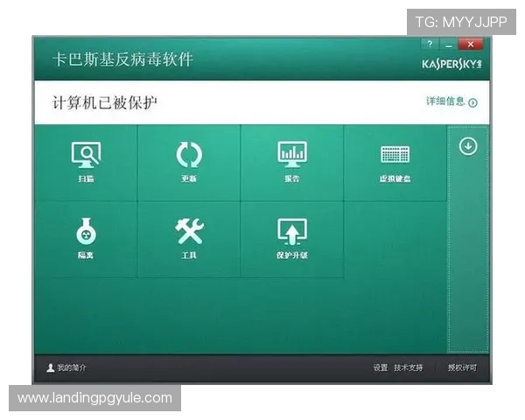Open the Scan (扫描) tile
Screen dimensions: 525x420
86,163
